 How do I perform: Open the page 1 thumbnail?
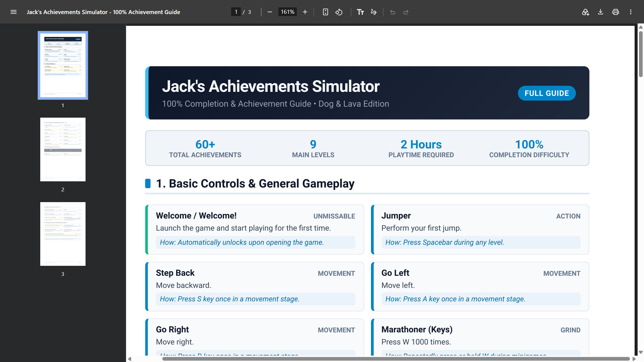point(63,65)
